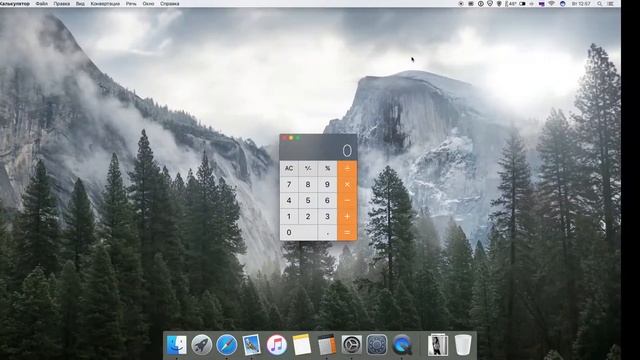
Task: Launch QuickTime Player from the Dock
Action: pyautogui.click(x=402, y=345)
